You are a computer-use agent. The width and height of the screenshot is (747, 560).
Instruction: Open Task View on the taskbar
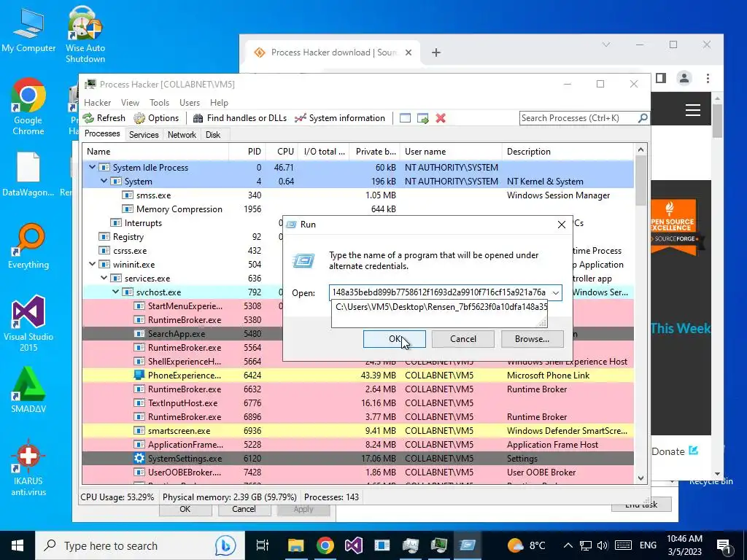pos(262,545)
